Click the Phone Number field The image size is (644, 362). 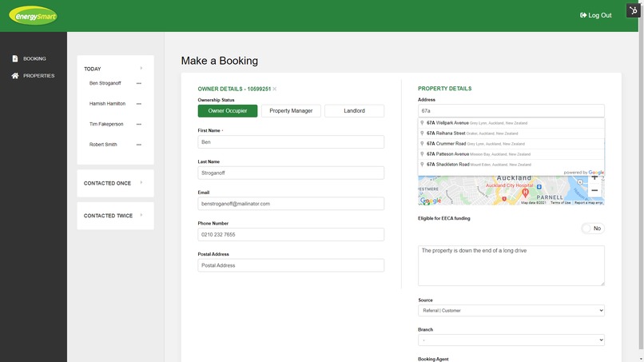tap(291, 235)
